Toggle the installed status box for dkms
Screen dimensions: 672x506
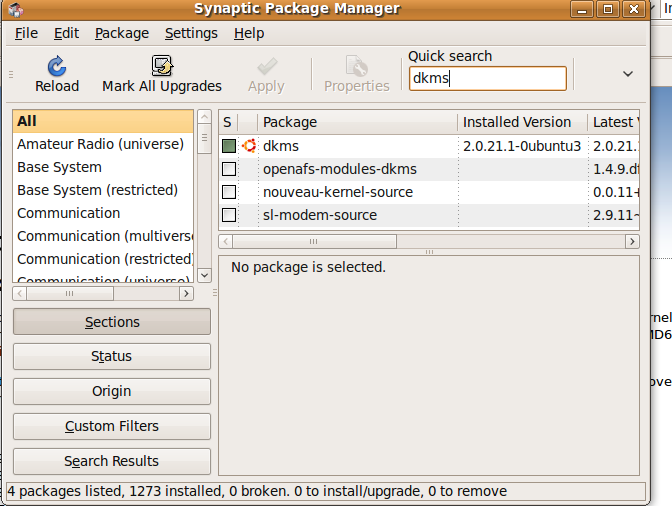229,146
